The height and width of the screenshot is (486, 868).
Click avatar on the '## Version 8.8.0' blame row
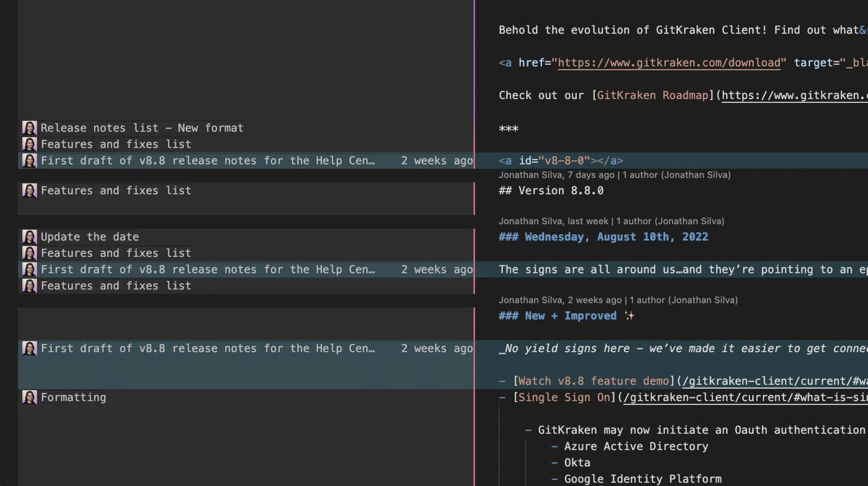coord(29,190)
